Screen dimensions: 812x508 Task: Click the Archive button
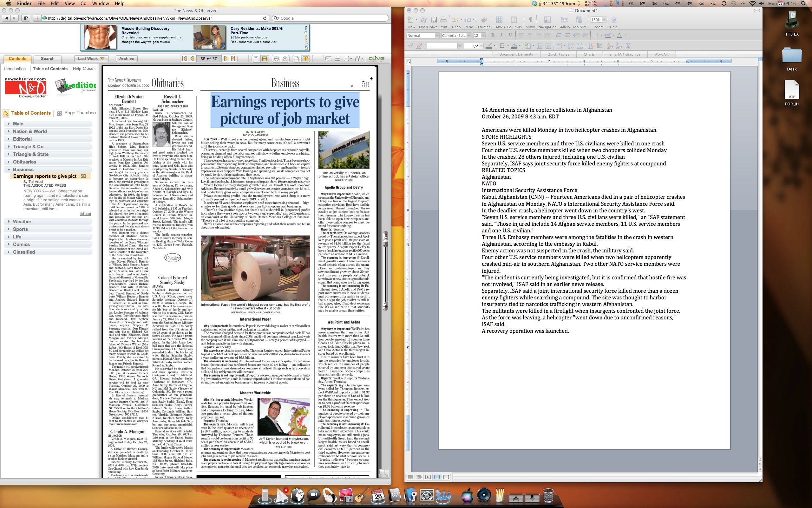click(127, 58)
